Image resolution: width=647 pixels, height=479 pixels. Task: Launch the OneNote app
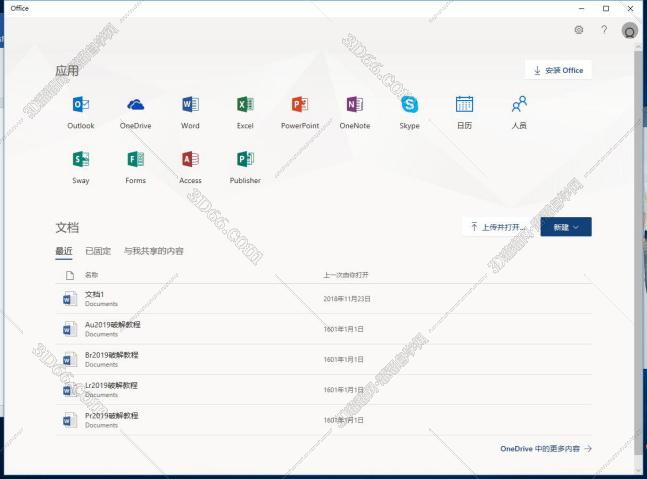(x=355, y=113)
